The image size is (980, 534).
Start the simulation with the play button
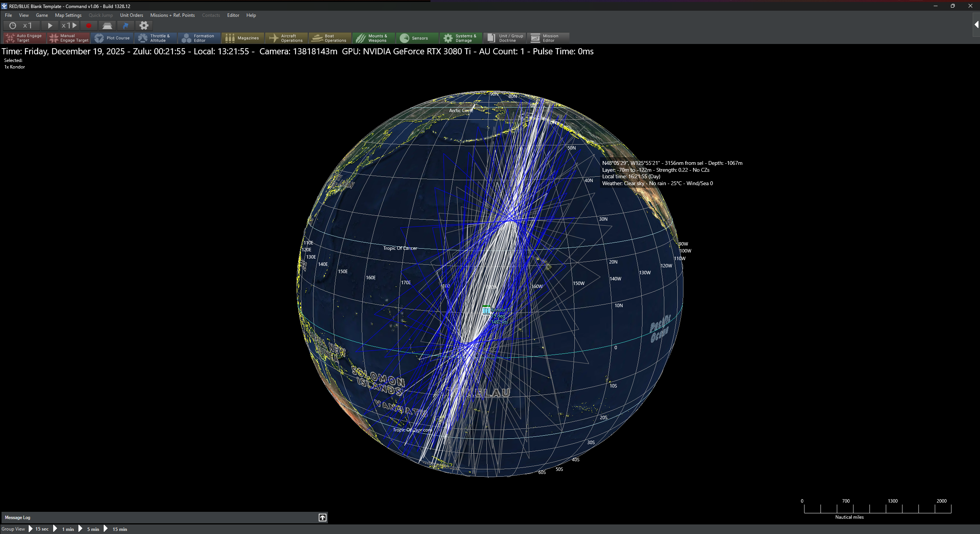50,26
